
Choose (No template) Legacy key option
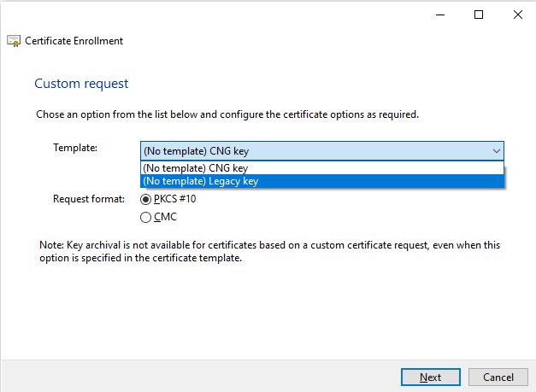point(322,181)
